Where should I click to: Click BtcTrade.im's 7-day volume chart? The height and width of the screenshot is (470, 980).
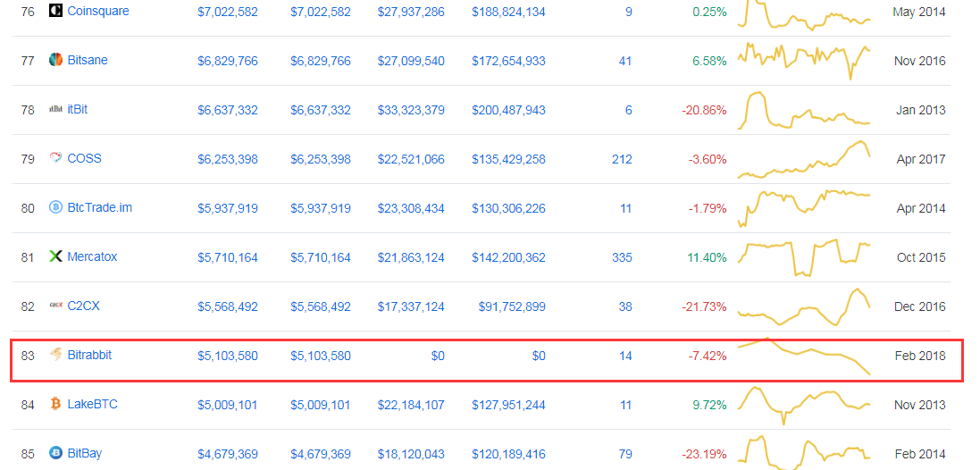point(804,208)
